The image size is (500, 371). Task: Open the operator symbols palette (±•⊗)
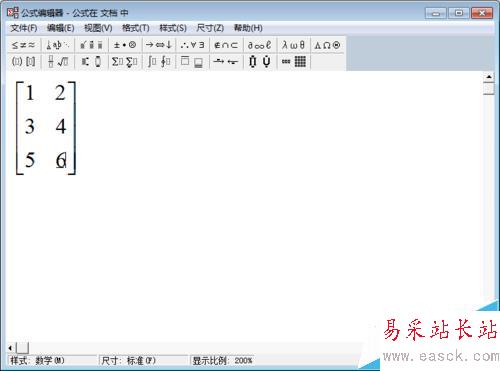click(x=125, y=45)
